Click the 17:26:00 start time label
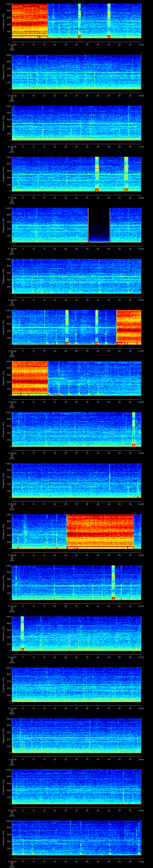 click(12, 657)
